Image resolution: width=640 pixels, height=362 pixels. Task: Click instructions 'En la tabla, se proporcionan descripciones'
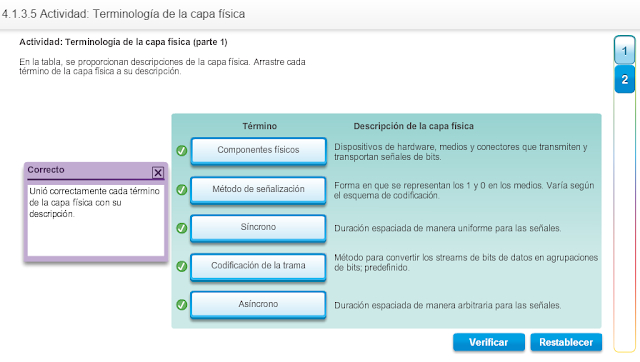point(162,67)
